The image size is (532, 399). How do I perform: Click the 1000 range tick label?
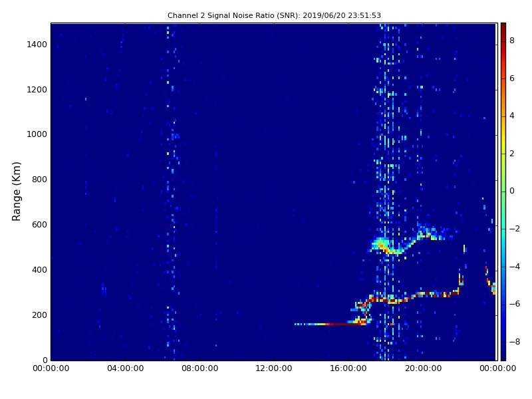pyautogui.click(x=37, y=134)
